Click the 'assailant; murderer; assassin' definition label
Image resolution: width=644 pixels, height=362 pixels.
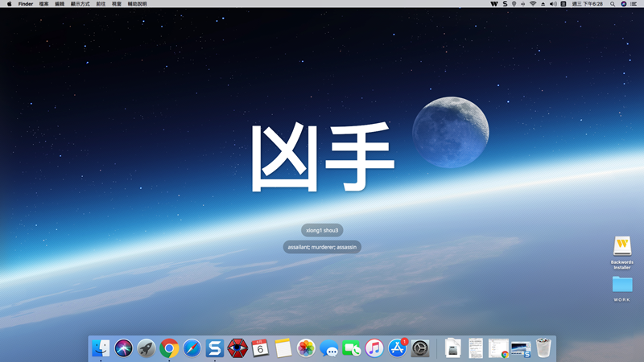(322, 247)
